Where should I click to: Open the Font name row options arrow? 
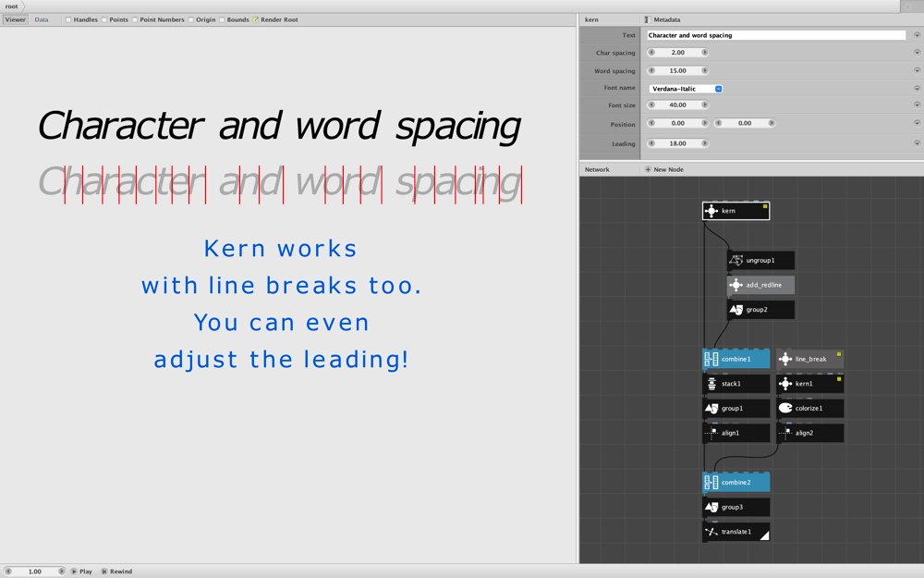click(917, 89)
